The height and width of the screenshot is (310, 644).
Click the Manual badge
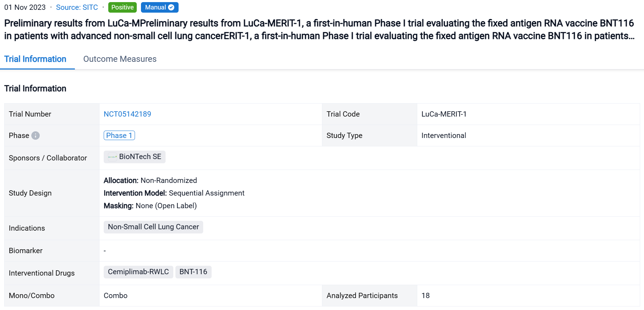pyautogui.click(x=155, y=7)
